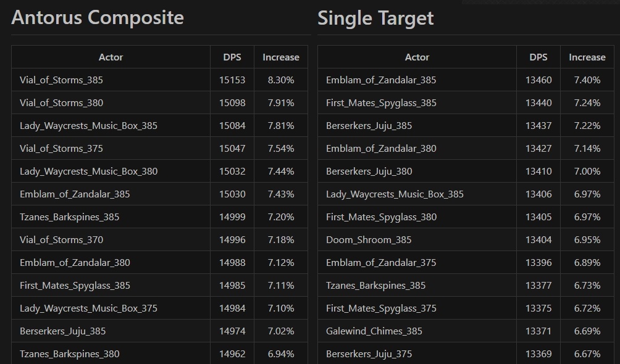Click First_Mates_Spyglass_380 actor cell

[x=381, y=217]
